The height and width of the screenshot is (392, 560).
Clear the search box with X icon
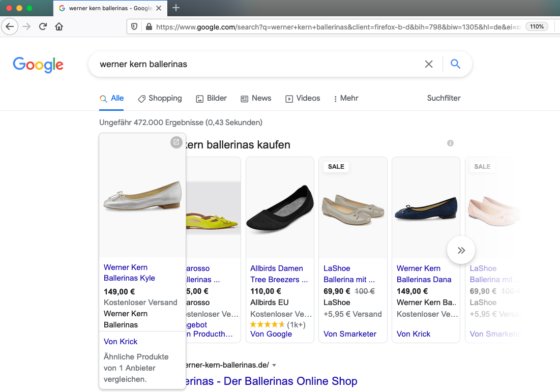tap(429, 64)
